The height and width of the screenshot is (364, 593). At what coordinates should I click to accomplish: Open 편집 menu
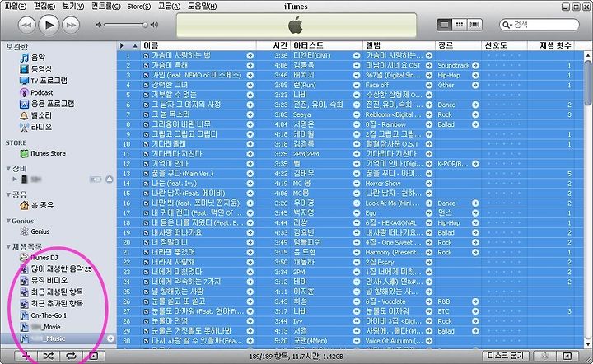(44, 7)
